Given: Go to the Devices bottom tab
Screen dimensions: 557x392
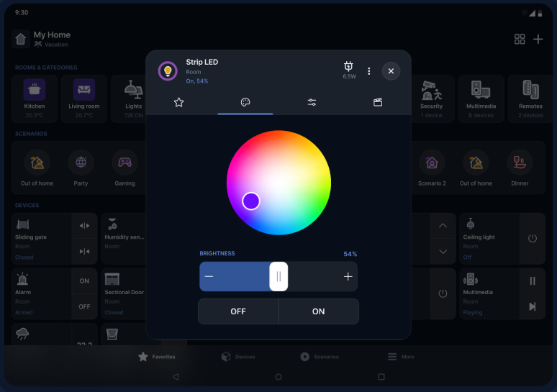Looking at the screenshot, I should (x=238, y=357).
